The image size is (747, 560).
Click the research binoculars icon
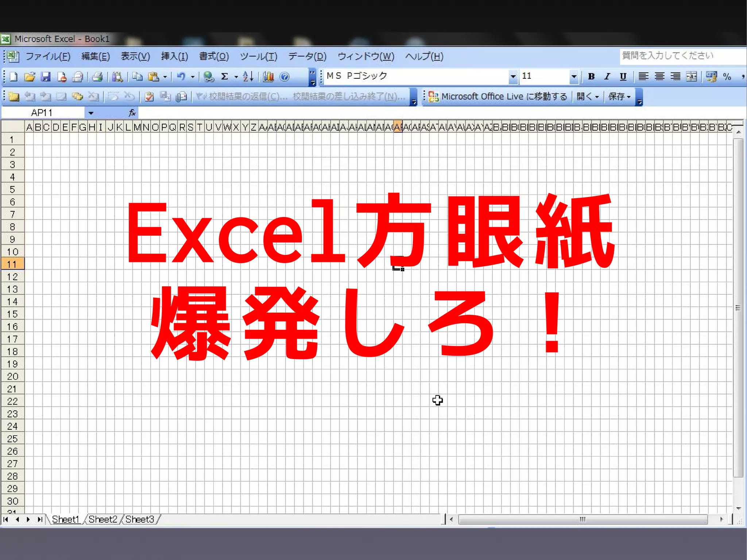click(x=117, y=77)
